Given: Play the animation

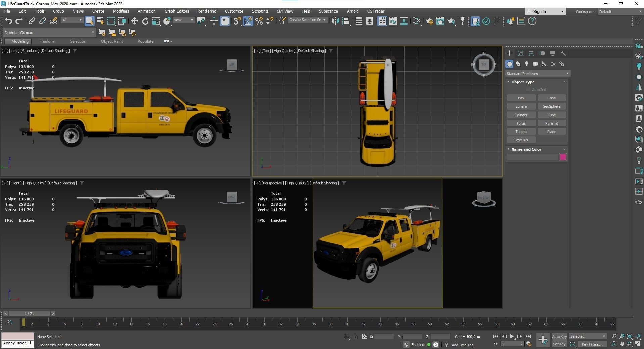Looking at the screenshot, I should 512,336.
